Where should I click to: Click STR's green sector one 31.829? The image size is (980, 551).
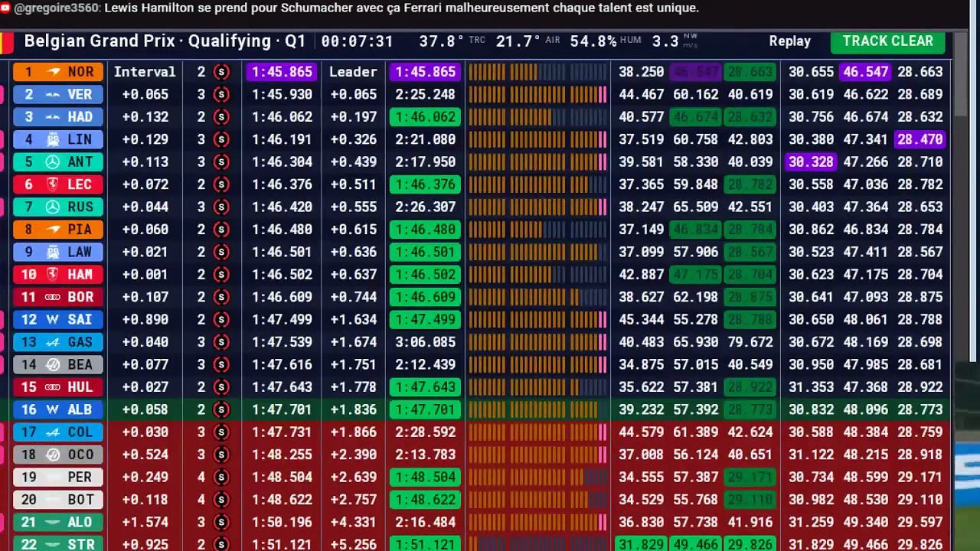(x=641, y=544)
